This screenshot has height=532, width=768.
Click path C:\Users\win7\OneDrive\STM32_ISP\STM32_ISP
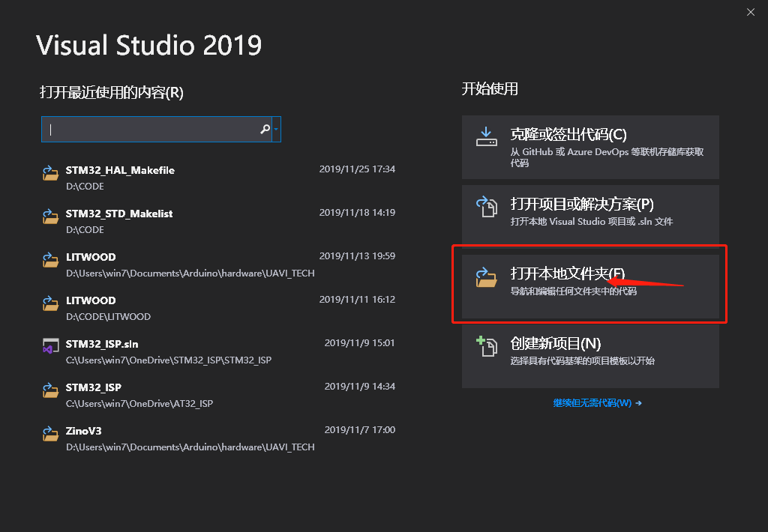[x=169, y=360]
